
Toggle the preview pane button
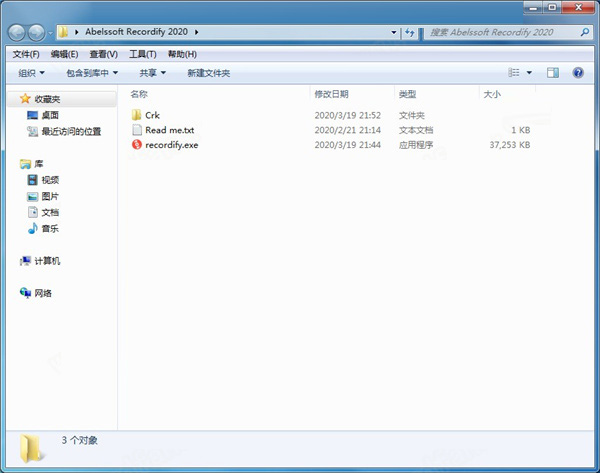[553, 72]
